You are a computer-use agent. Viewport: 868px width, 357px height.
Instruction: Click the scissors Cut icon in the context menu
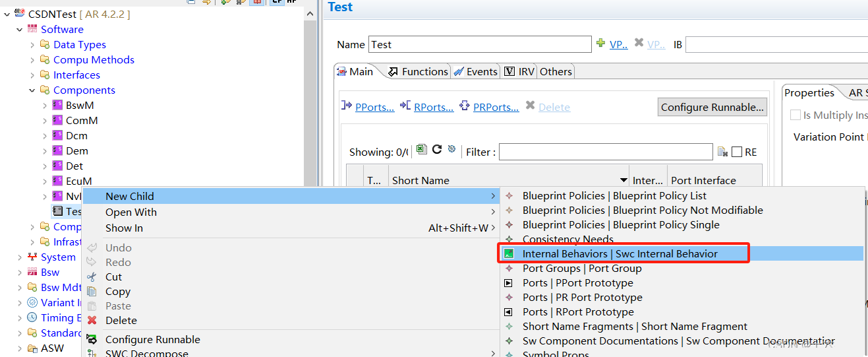[92, 277]
